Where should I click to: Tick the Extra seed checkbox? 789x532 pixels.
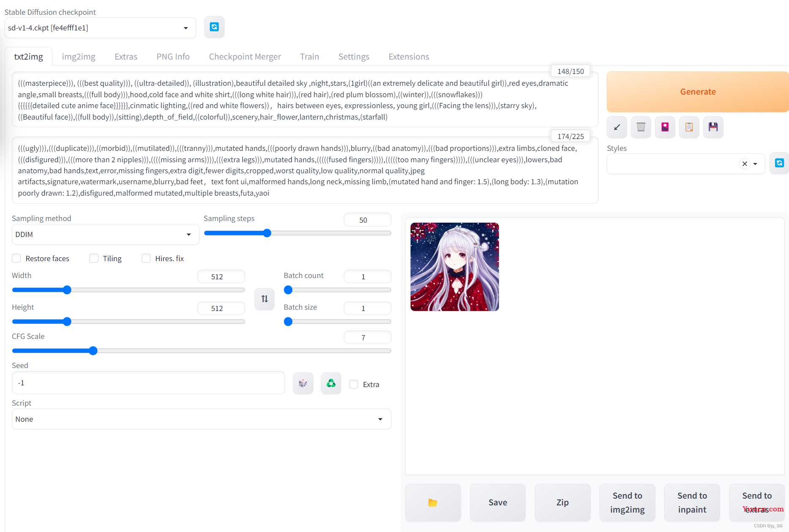click(x=354, y=384)
